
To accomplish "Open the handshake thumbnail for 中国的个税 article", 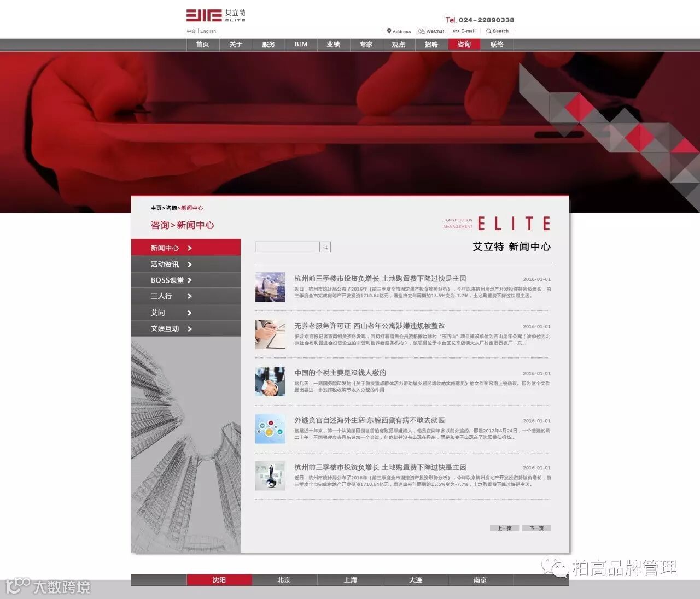I will click(270, 381).
